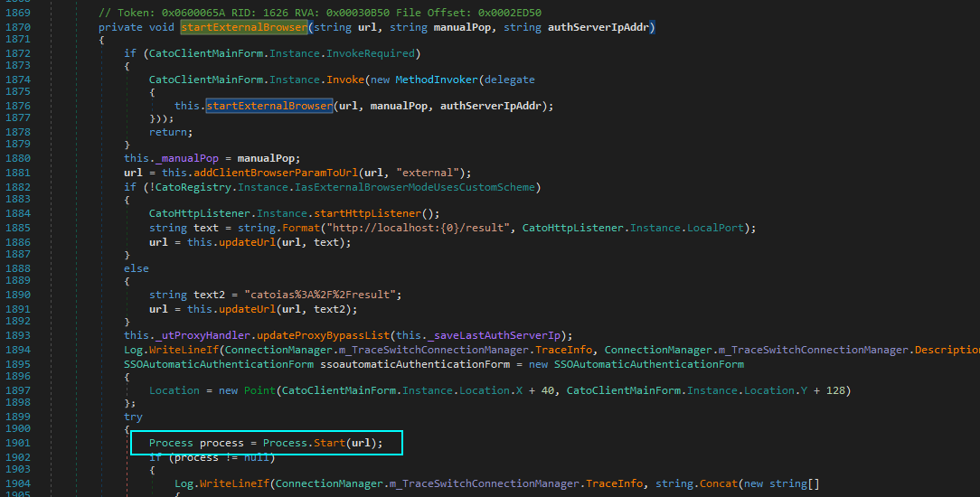Click the startHttpListener method call
Image resolution: width=980 pixels, height=497 pixels.
[367, 213]
